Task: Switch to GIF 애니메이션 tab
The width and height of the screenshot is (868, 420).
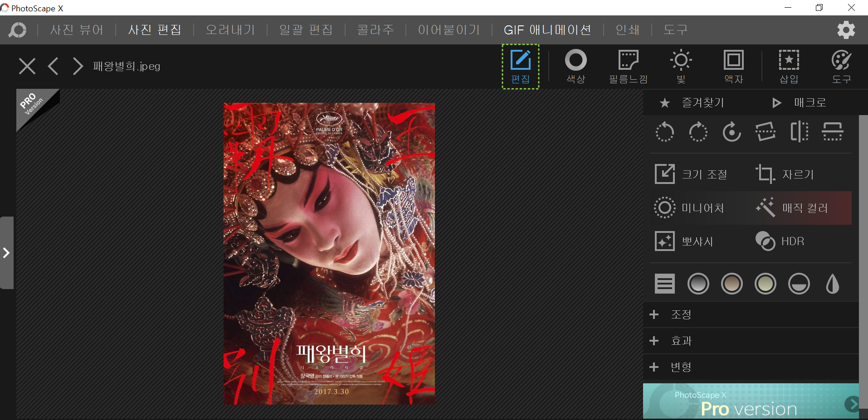Action: pyautogui.click(x=547, y=30)
